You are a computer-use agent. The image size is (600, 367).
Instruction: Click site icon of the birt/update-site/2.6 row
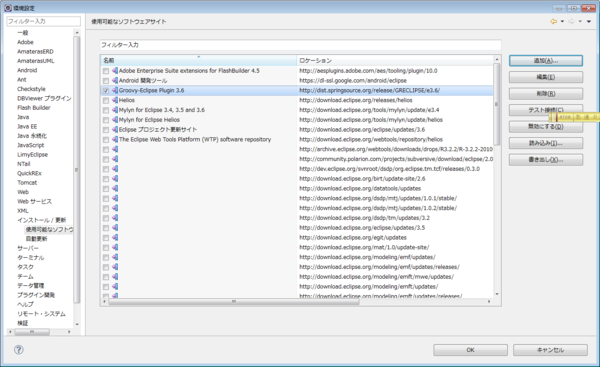click(115, 179)
